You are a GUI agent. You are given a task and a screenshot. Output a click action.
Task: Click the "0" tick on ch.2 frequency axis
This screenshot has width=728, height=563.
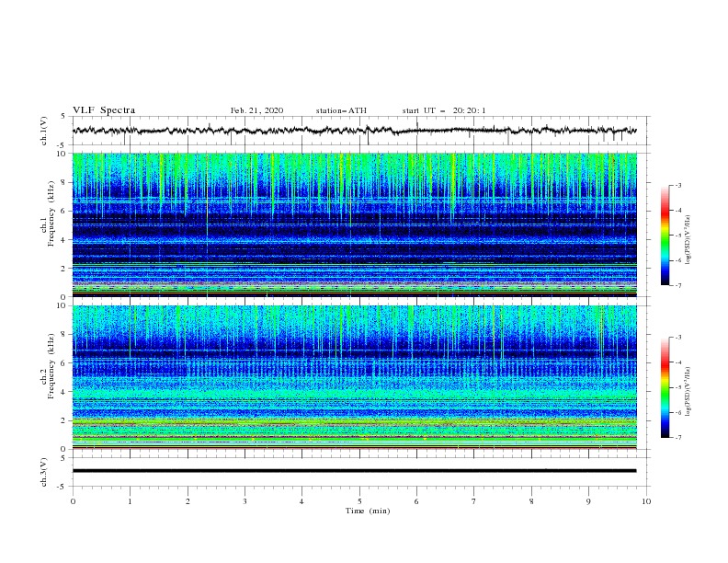(x=64, y=449)
